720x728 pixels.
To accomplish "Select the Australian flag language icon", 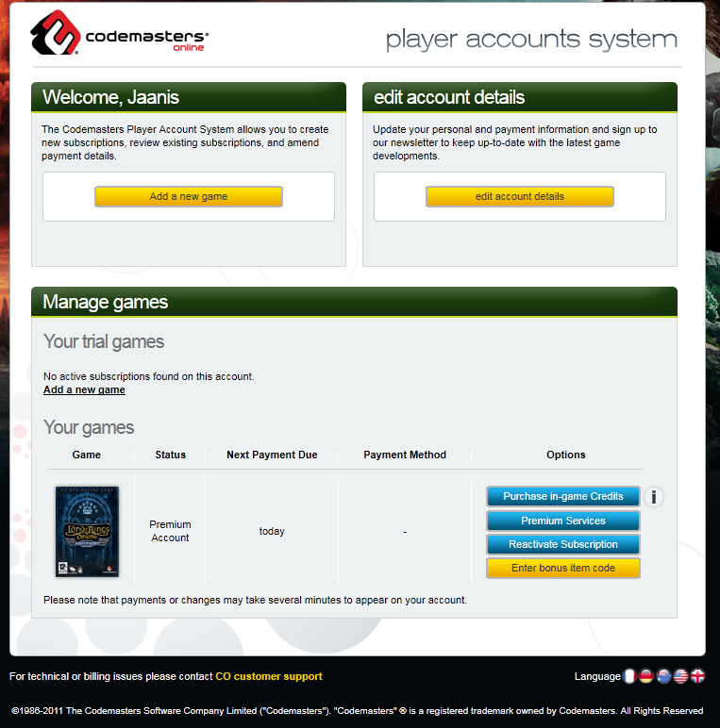I will click(x=663, y=676).
